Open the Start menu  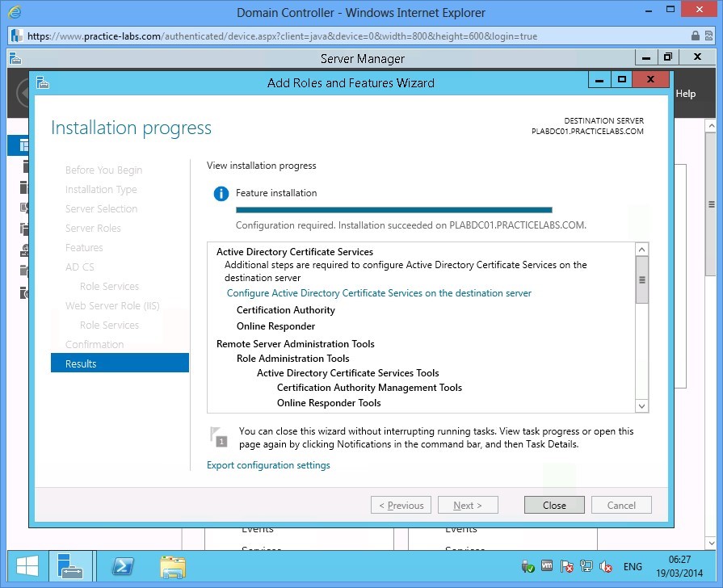click(x=24, y=566)
